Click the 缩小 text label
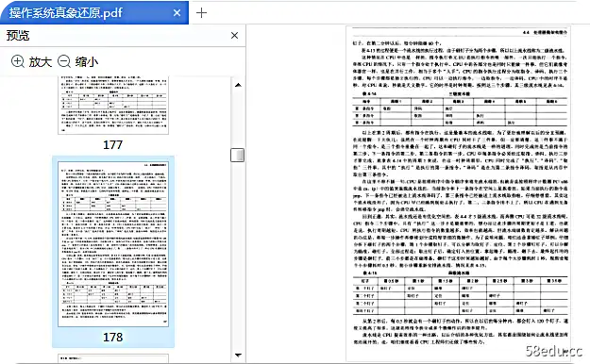 tap(87, 61)
